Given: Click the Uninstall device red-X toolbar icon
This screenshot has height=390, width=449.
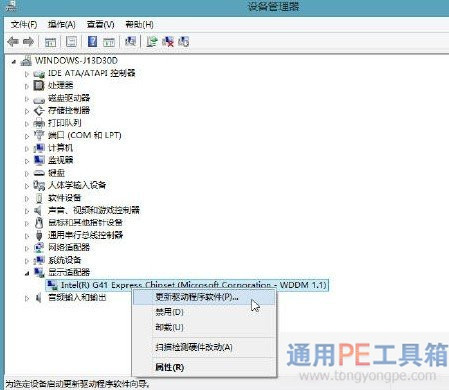Looking at the screenshot, I should pyautogui.click(x=168, y=42).
